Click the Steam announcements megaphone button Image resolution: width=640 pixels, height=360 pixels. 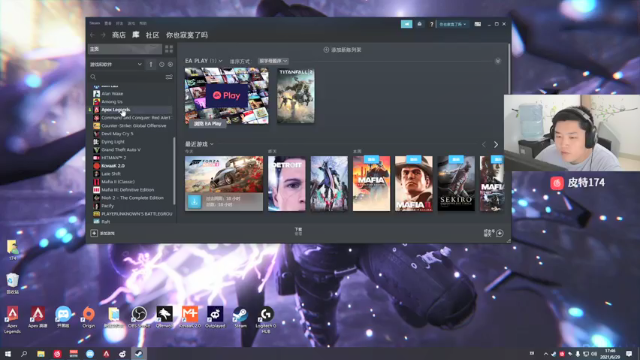pyautogui.click(x=407, y=24)
